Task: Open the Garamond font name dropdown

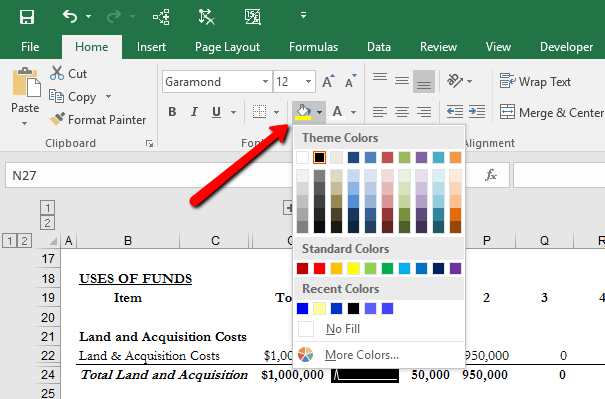Action: 265,82
